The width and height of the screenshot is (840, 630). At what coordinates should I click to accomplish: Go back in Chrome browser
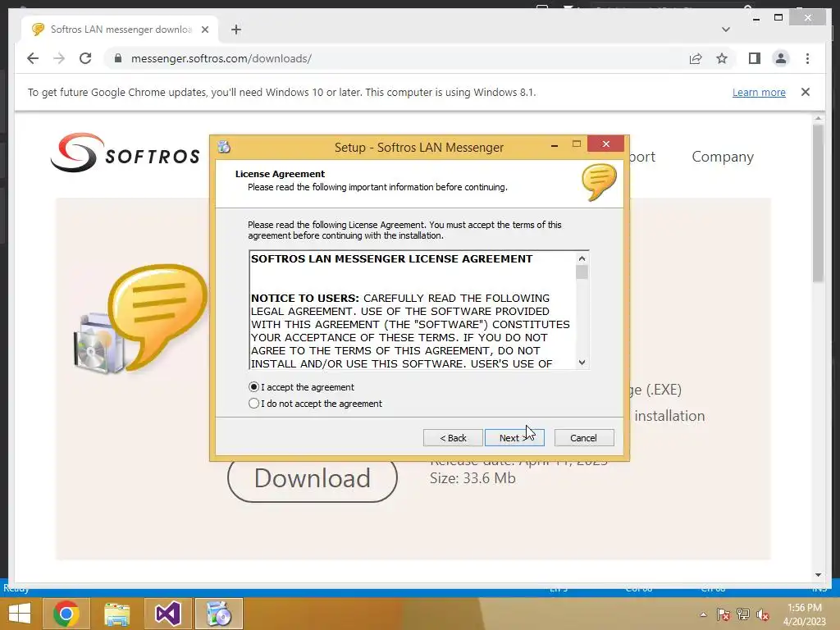[33, 58]
